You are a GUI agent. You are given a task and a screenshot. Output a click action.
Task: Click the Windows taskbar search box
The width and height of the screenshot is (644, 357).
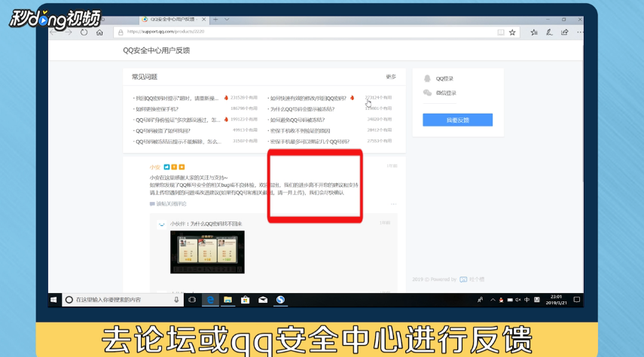tap(121, 300)
